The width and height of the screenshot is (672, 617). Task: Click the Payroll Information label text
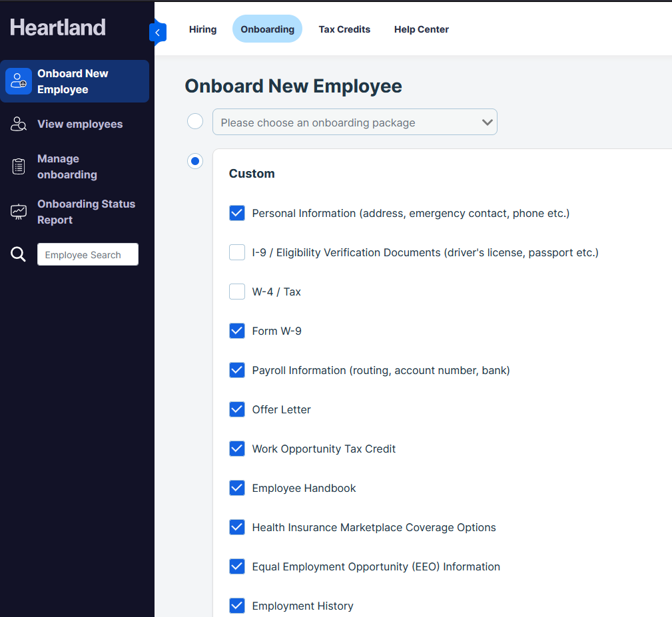click(380, 370)
